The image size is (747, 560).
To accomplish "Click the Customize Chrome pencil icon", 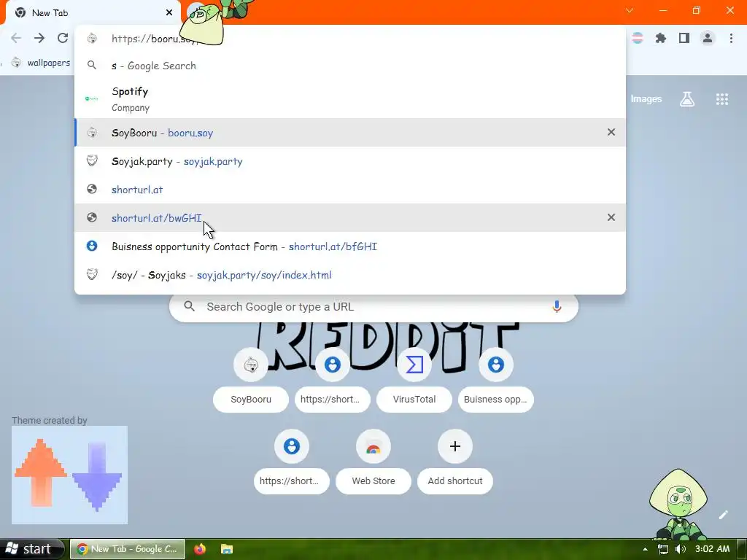I will pos(723,515).
